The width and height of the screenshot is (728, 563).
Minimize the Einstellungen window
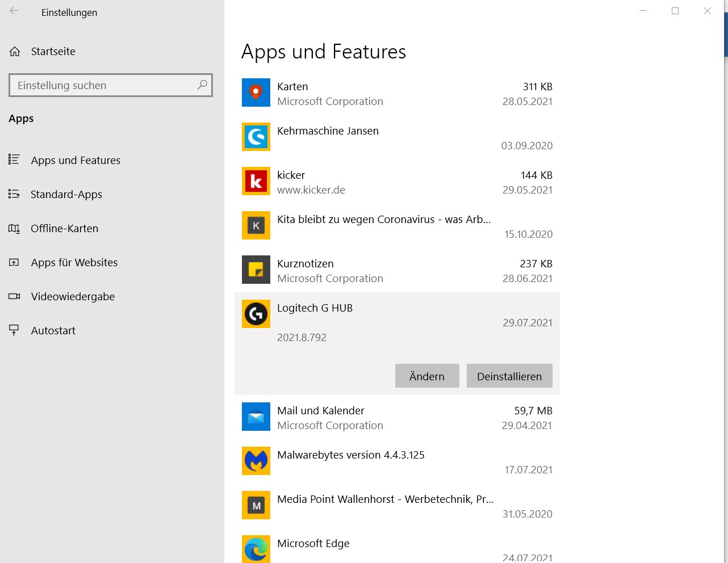pos(643,11)
